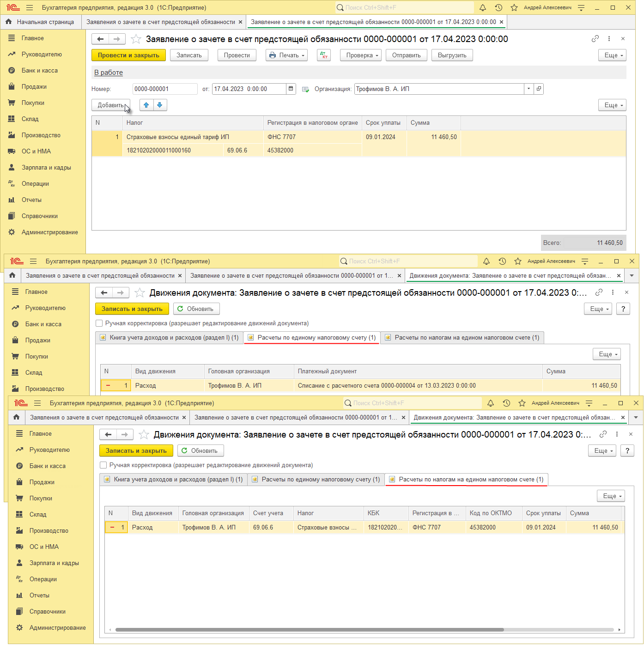The height and width of the screenshot is (645, 644).
Task: Open the table Еще menu in the middle window
Action: click(x=607, y=354)
